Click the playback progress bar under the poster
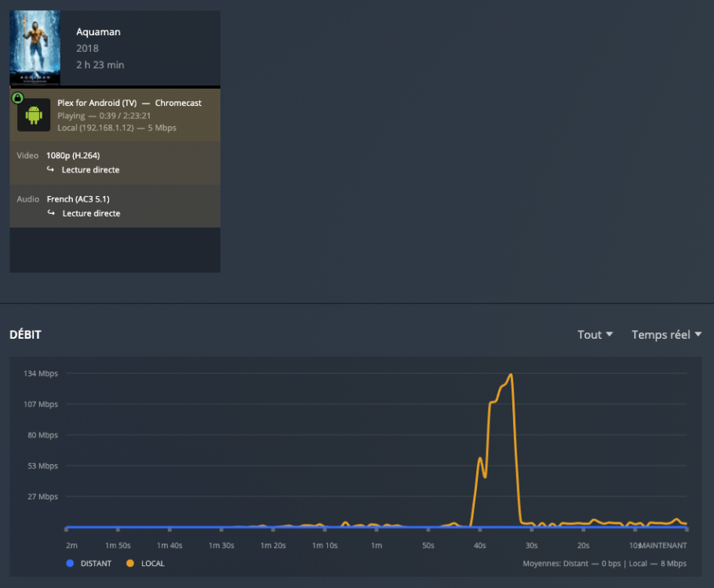This screenshot has height=588, width=714. [115, 87]
